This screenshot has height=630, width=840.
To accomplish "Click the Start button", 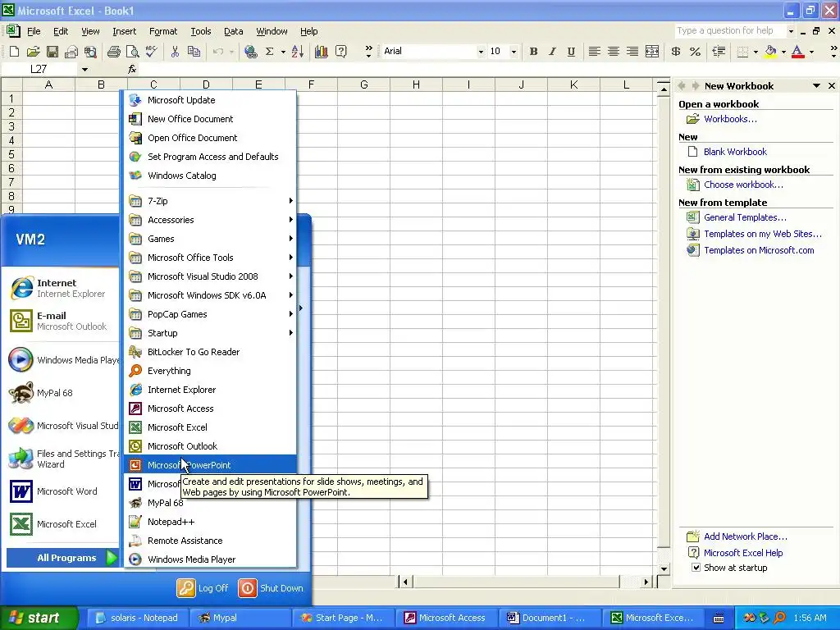I will point(39,618).
